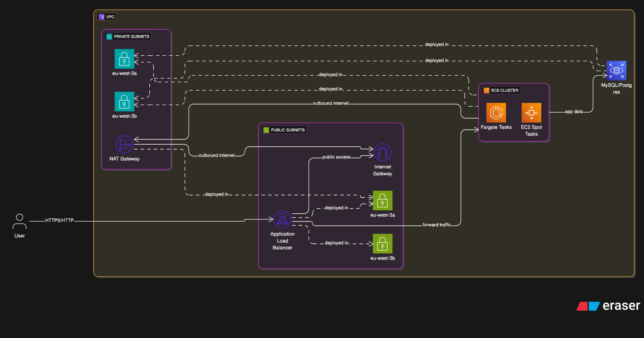
Task: Click the User person icon
Action: (20, 222)
